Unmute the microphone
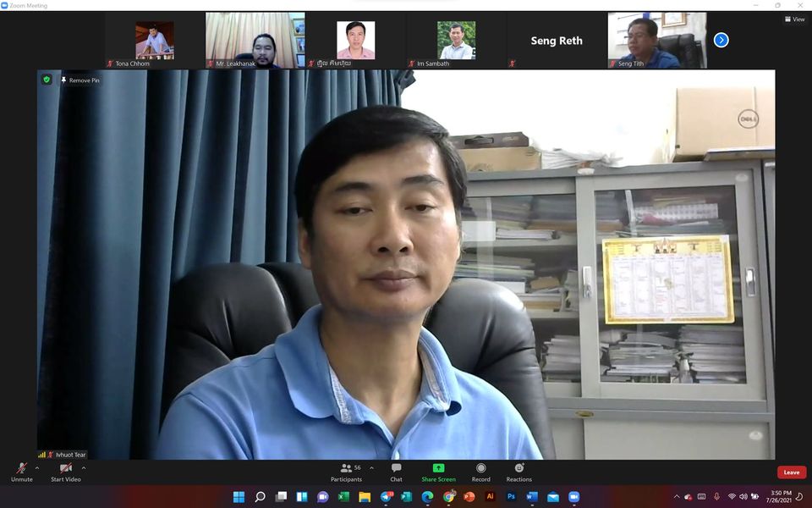The height and width of the screenshot is (508, 812). tap(21, 472)
